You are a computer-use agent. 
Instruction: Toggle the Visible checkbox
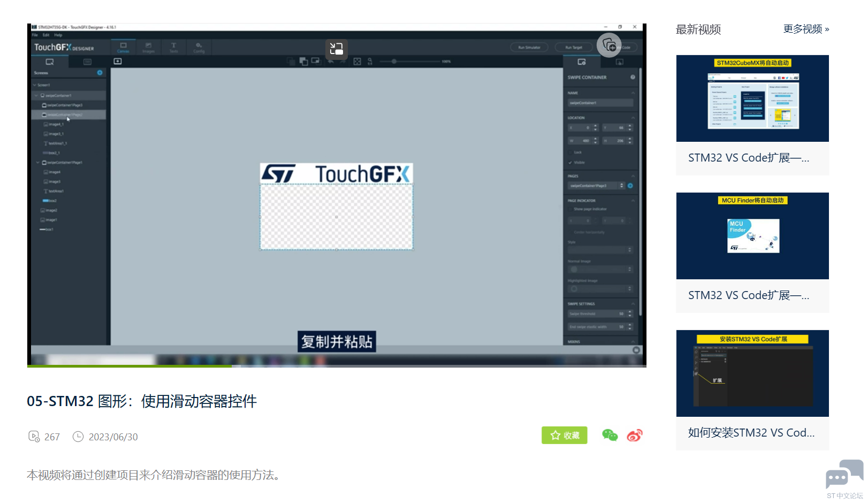coord(570,162)
